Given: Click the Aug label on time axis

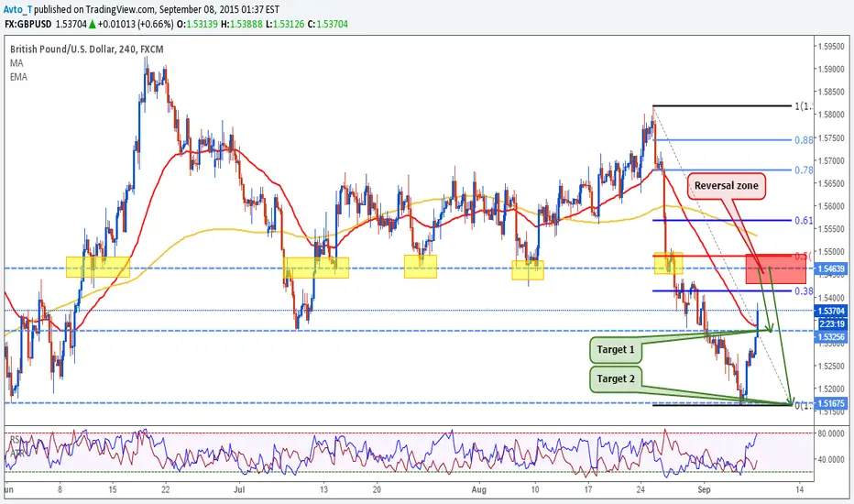Looking at the screenshot, I should tap(478, 490).
